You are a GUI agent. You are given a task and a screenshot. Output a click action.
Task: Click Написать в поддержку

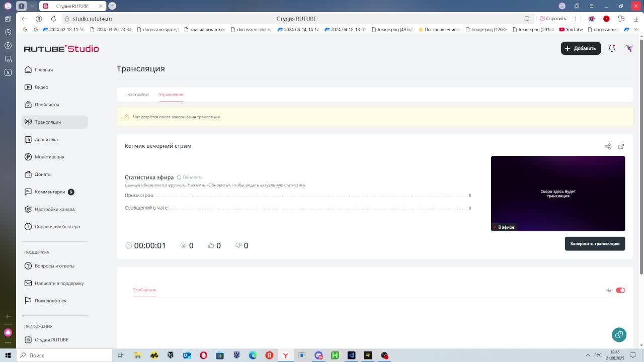54,283
